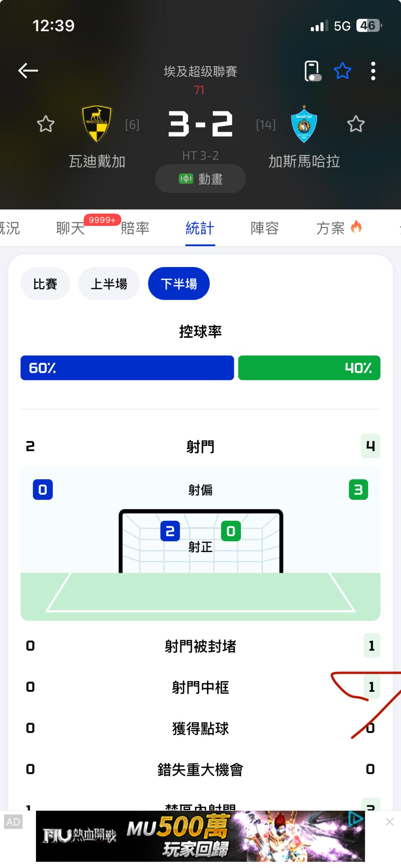401x868 pixels.
Task: Select the 比賽 full match filter
Action: [x=45, y=284]
